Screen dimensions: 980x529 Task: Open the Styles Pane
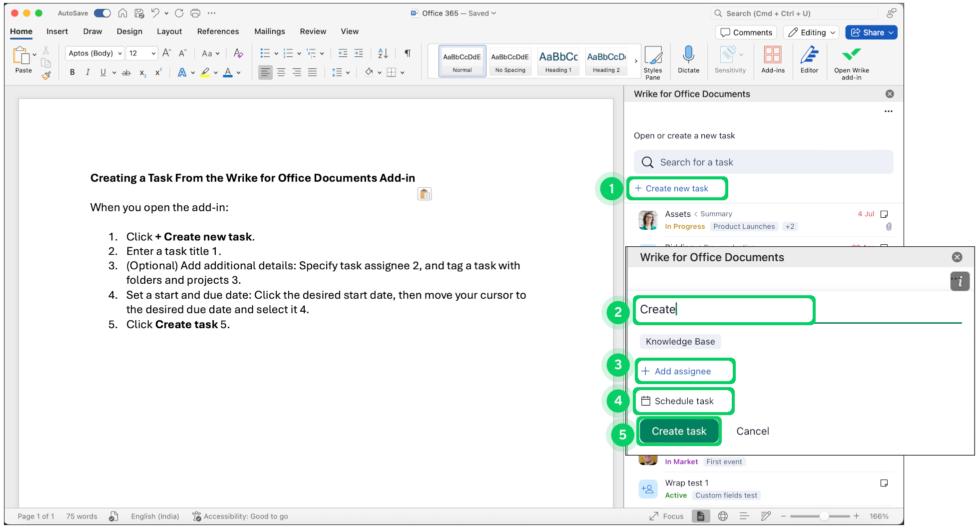coord(654,60)
